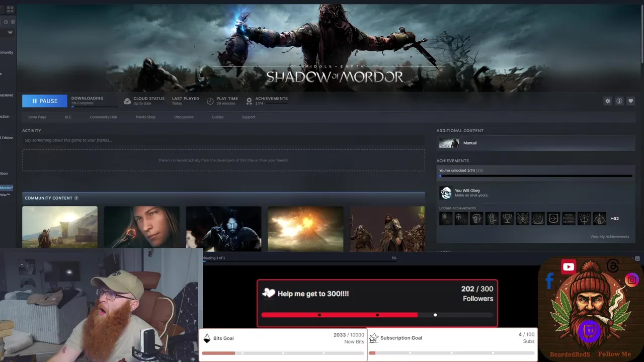This screenshot has height=362, width=644.
Task: Open the DLC tab
Action: [68, 117]
